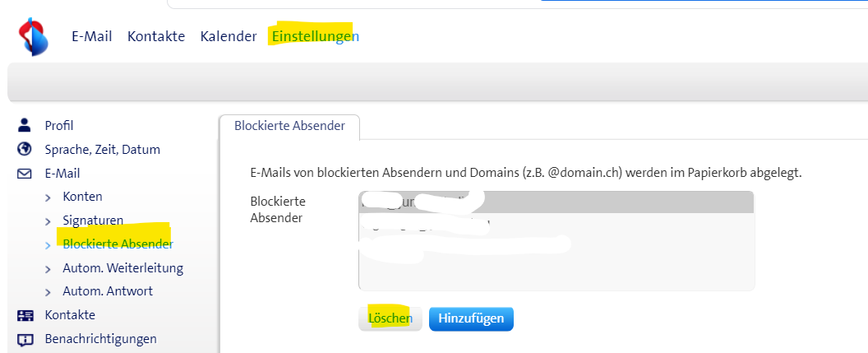Go to Kontakte in the top navigation

(156, 36)
